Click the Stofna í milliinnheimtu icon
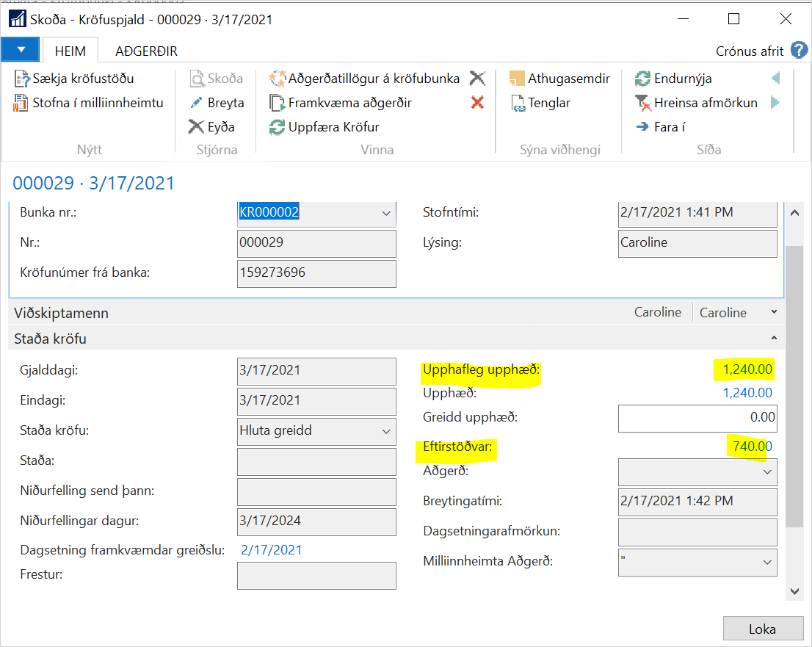Viewport: 812px width, 647px height. tap(21, 102)
